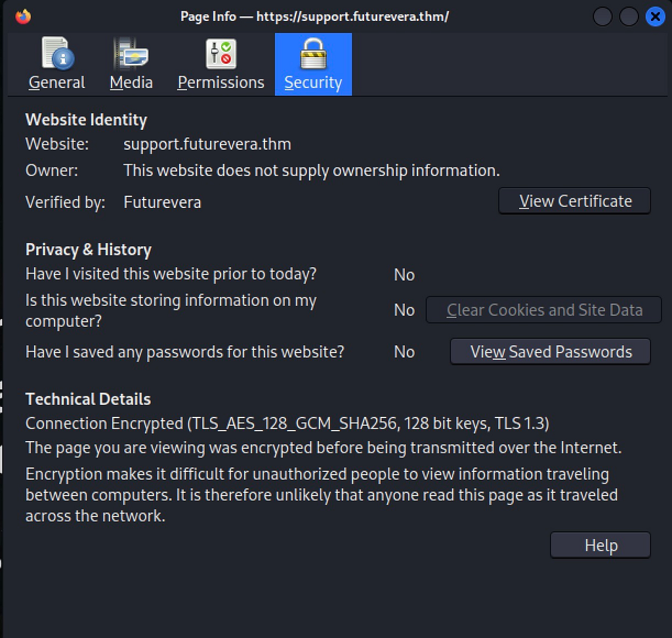This screenshot has width=672, height=638.
Task: Click the Privacy & History heading
Action: tap(89, 249)
